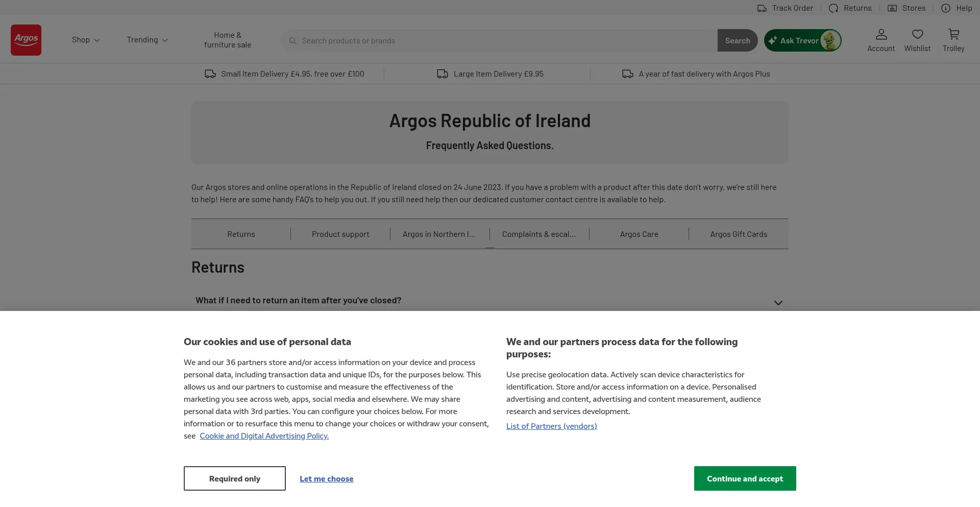Viewport: 980px width, 507px height.
Task: Click the Argos Republic of Ireland heading
Action: coord(490,121)
